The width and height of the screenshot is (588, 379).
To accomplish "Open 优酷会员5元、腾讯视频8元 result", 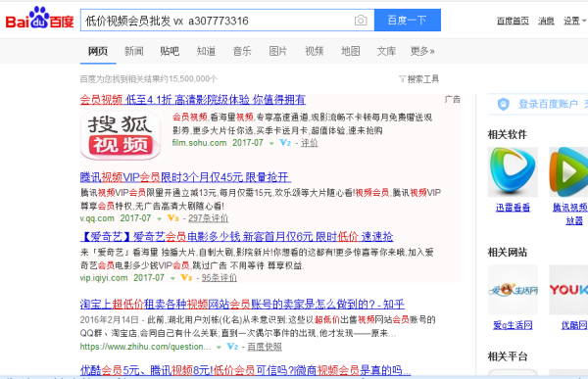I will [245, 370].
